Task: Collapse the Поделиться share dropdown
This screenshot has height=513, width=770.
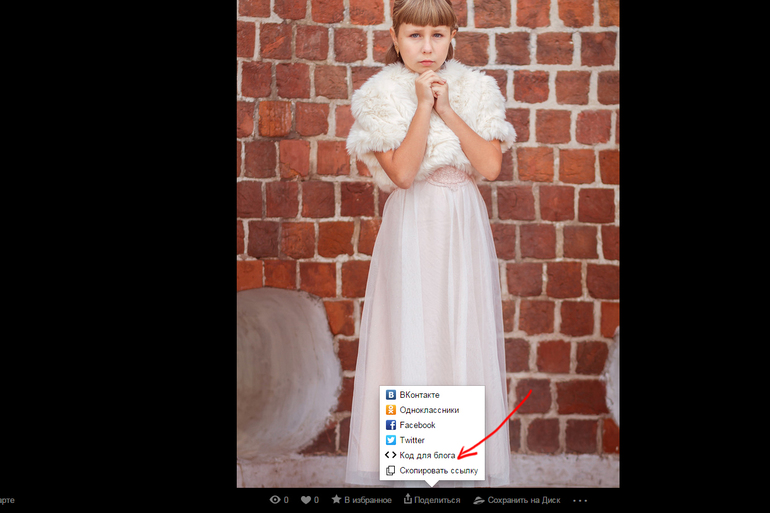Action: pyautogui.click(x=432, y=500)
